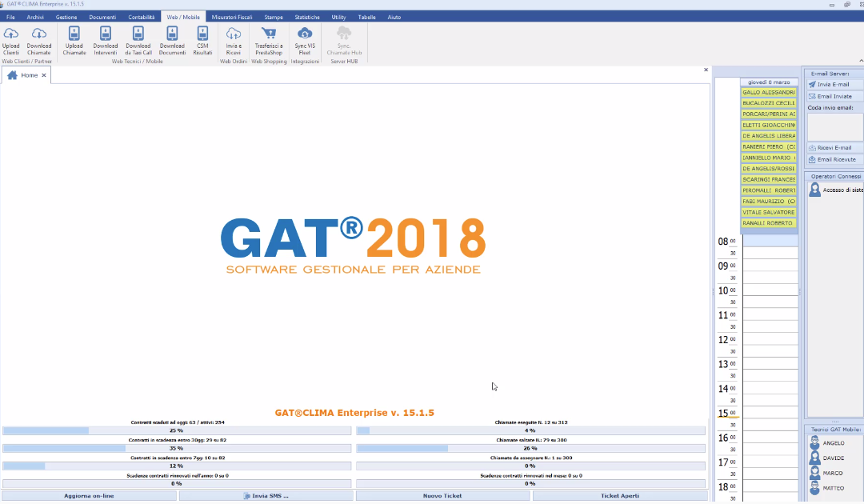Open RANALLI ROBERTO calendar appointment
The image size is (864, 504).
click(769, 223)
